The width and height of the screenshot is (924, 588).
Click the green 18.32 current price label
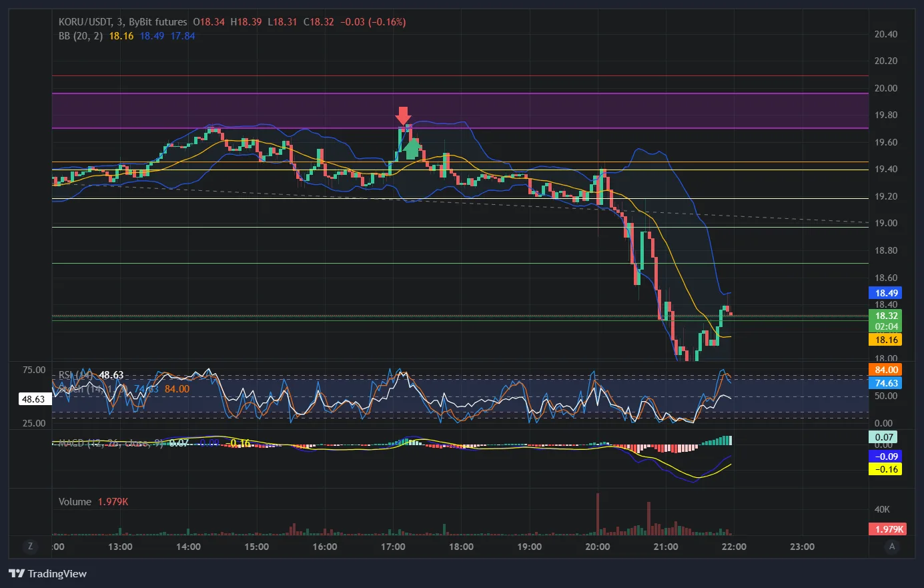tap(886, 316)
